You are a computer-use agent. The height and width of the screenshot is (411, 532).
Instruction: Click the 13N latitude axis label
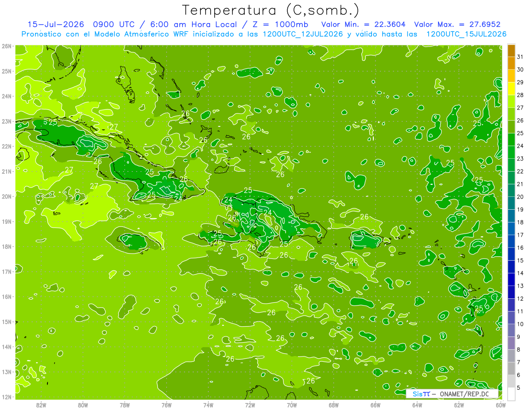7,372
